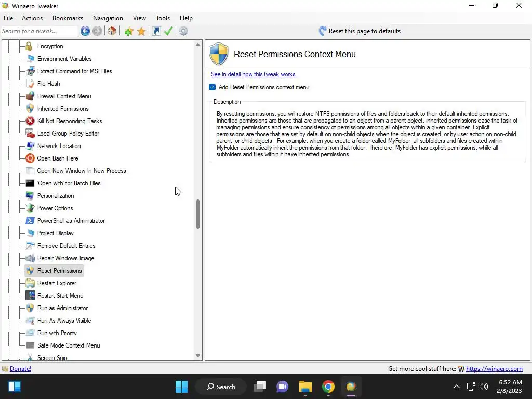This screenshot has width=532, height=399.
Task: Click the green checkmark toolbar icon
Action: pyautogui.click(x=168, y=31)
